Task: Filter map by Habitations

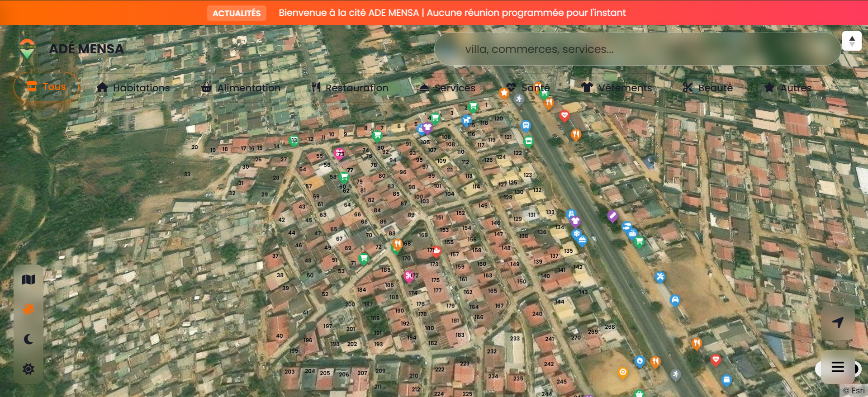Action: pyautogui.click(x=133, y=88)
